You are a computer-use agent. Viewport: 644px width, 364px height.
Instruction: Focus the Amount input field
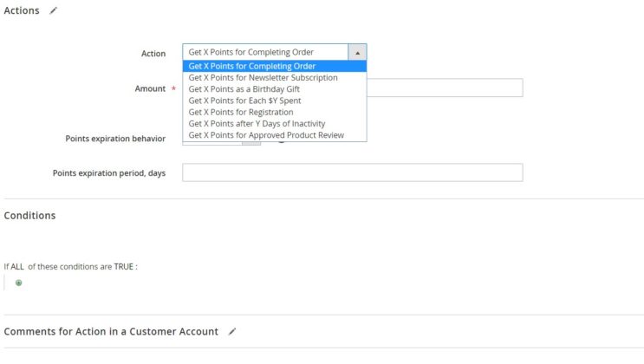coord(444,88)
